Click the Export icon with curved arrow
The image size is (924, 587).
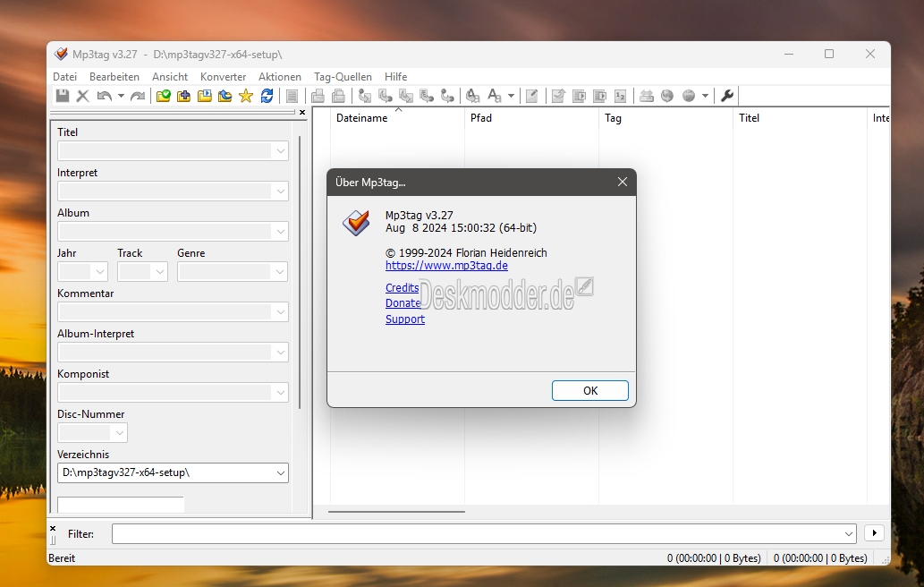tap(558, 96)
